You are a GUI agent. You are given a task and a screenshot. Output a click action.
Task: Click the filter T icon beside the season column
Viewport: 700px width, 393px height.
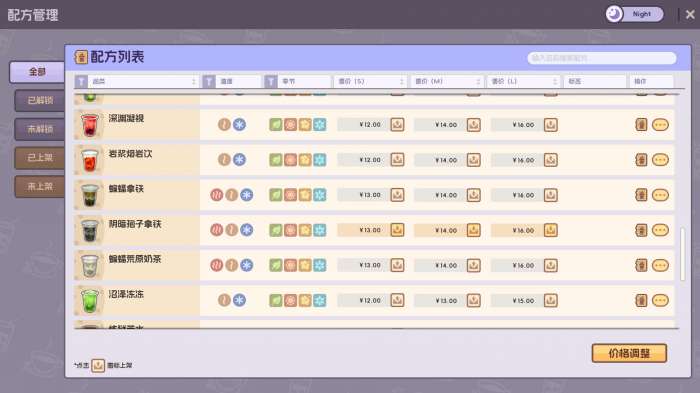click(271, 82)
